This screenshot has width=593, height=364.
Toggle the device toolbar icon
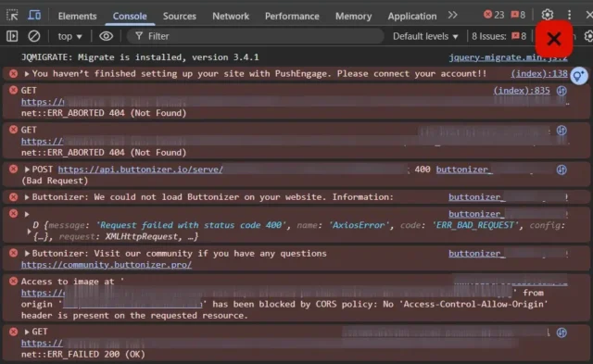coord(34,15)
